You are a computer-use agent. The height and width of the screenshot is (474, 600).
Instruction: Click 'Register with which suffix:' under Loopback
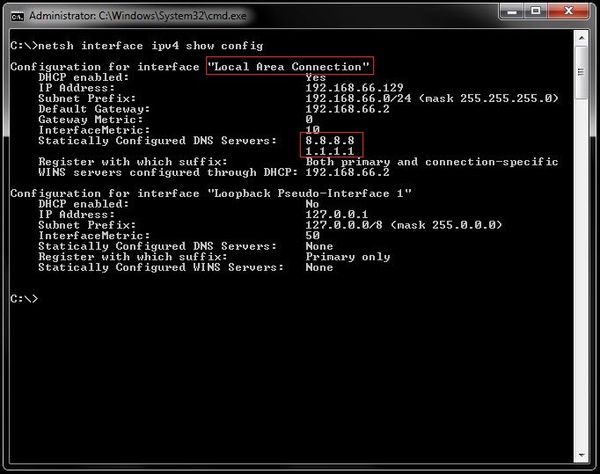[132, 257]
